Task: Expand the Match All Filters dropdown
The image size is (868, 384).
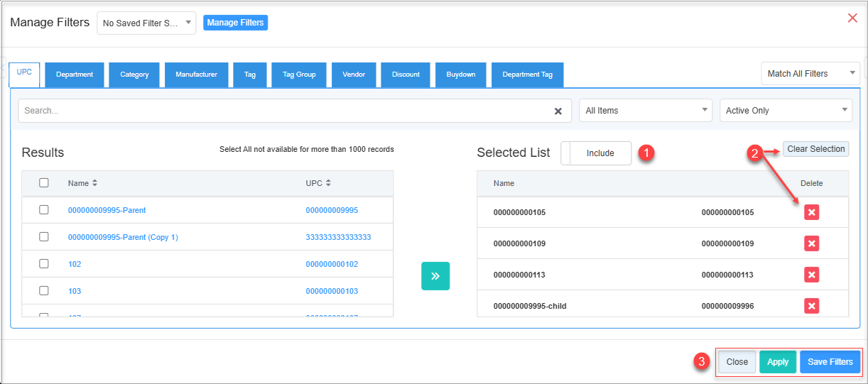Action: point(810,74)
